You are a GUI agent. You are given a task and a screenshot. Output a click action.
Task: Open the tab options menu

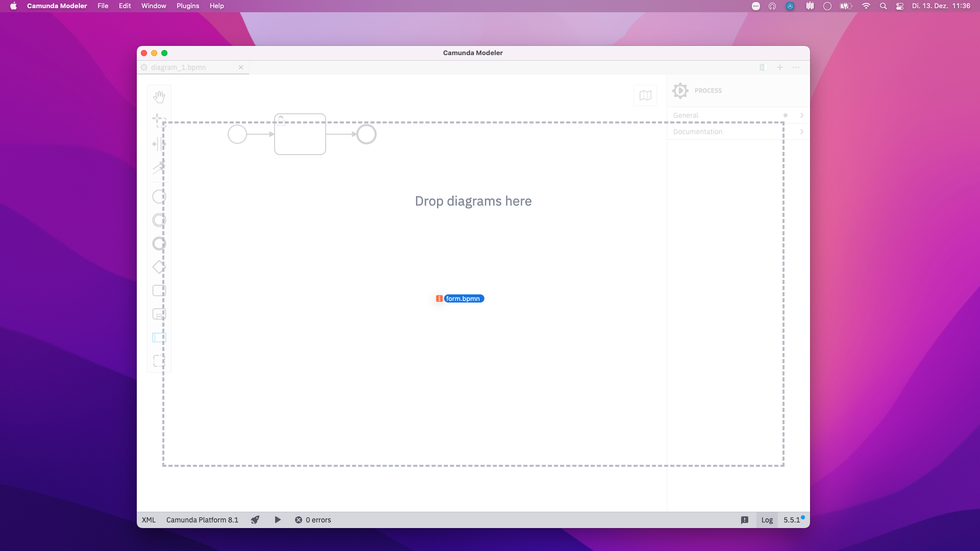[x=796, y=67]
